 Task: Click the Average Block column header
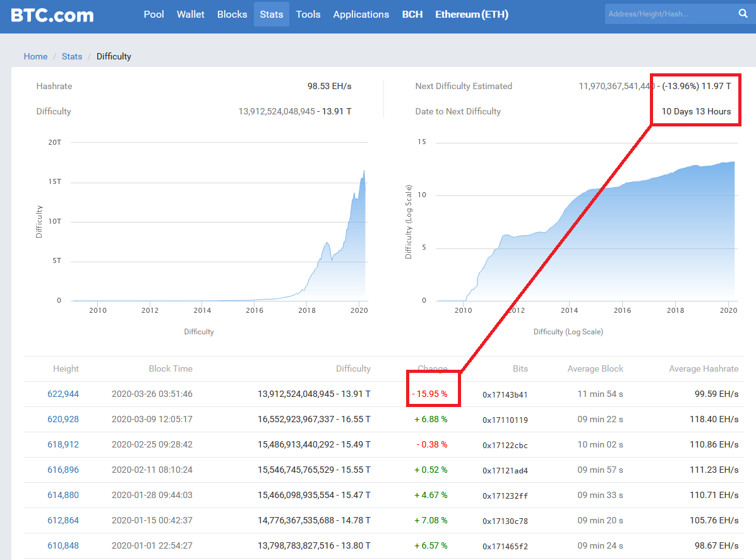click(596, 368)
